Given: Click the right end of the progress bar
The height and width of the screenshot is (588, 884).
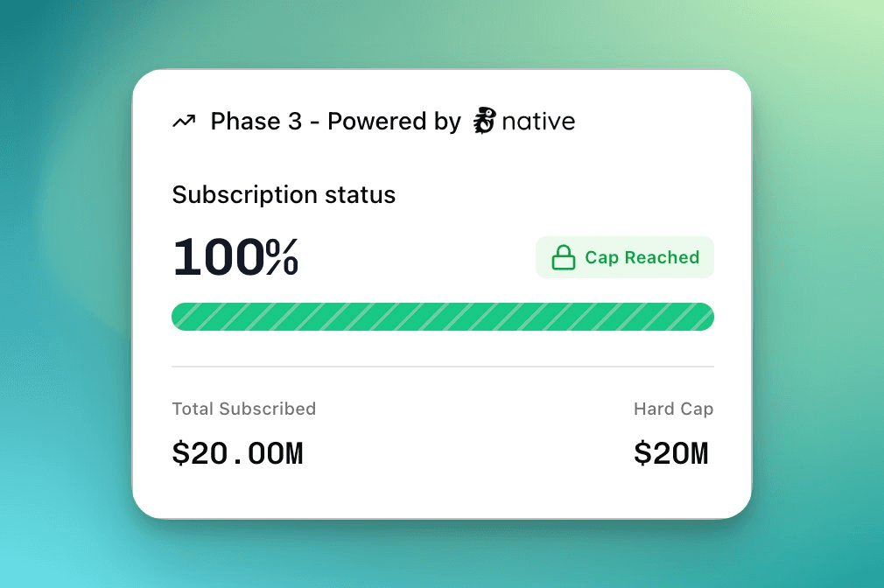Looking at the screenshot, I should (x=705, y=317).
